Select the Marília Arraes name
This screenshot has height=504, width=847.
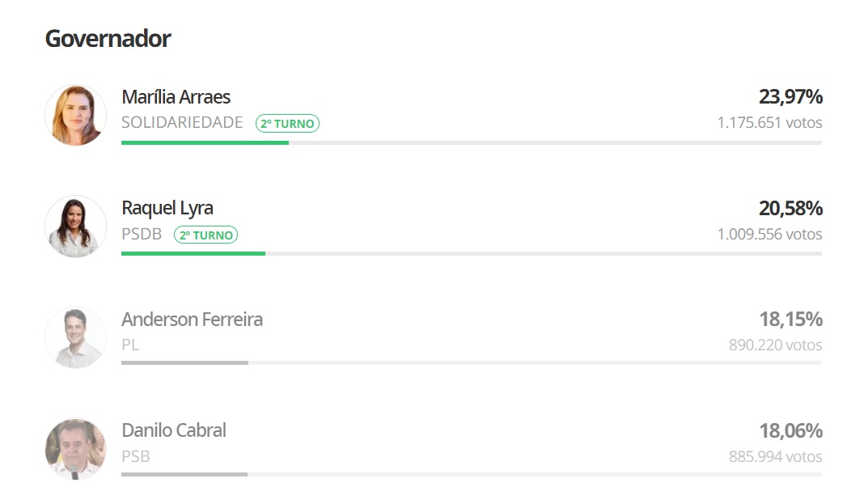pyautogui.click(x=176, y=97)
